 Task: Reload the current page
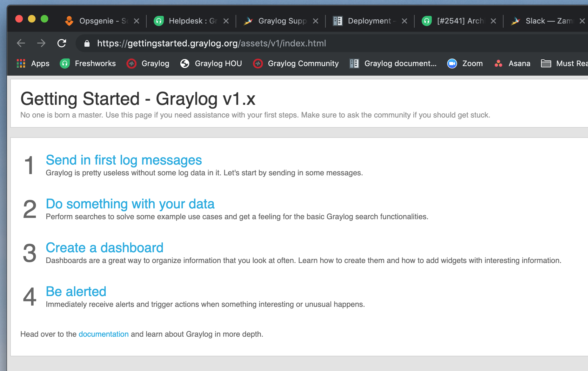pos(62,43)
